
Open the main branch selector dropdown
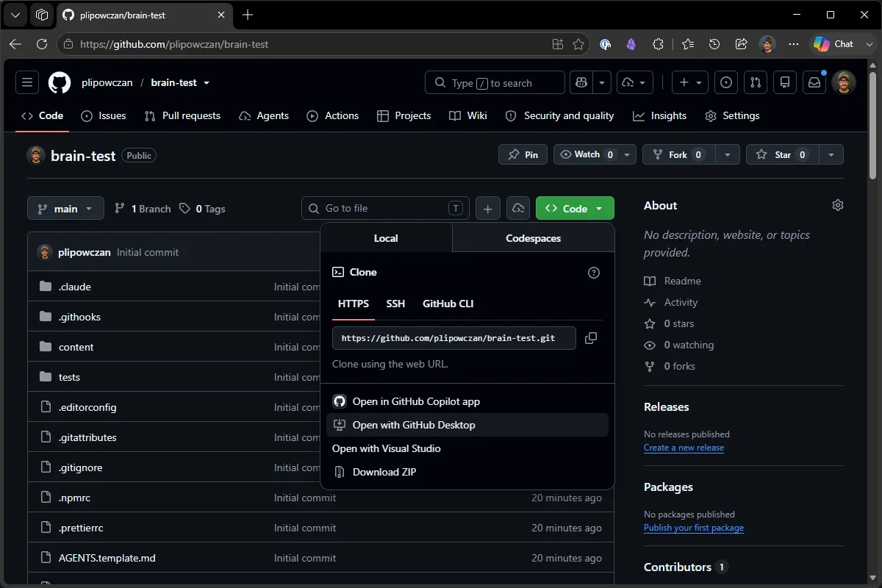click(65, 209)
